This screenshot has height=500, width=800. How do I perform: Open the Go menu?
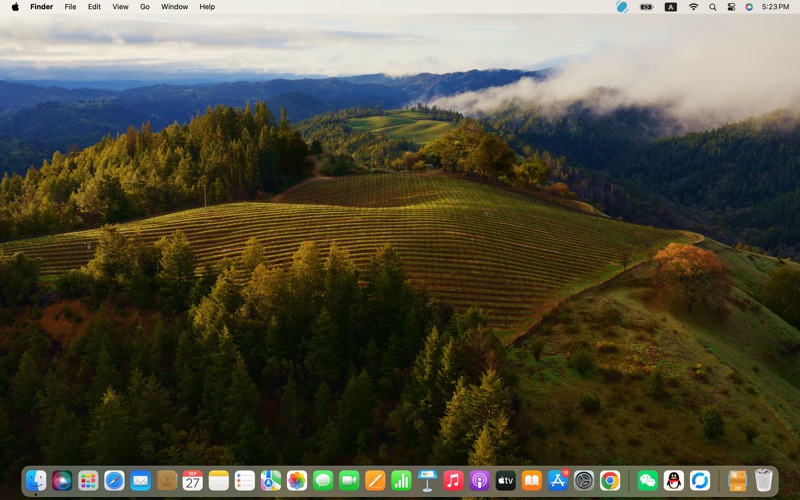[x=145, y=7]
